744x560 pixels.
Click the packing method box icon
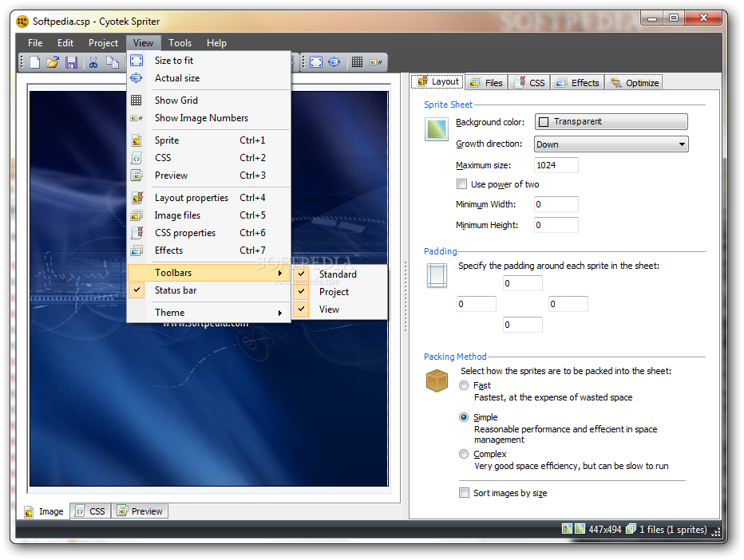(x=437, y=381)
